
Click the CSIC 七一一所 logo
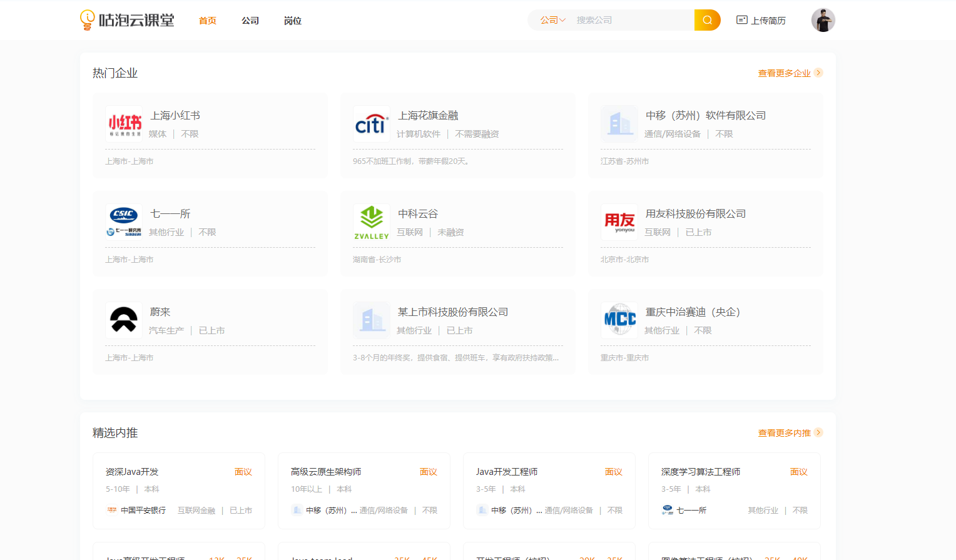coord(124,222)
